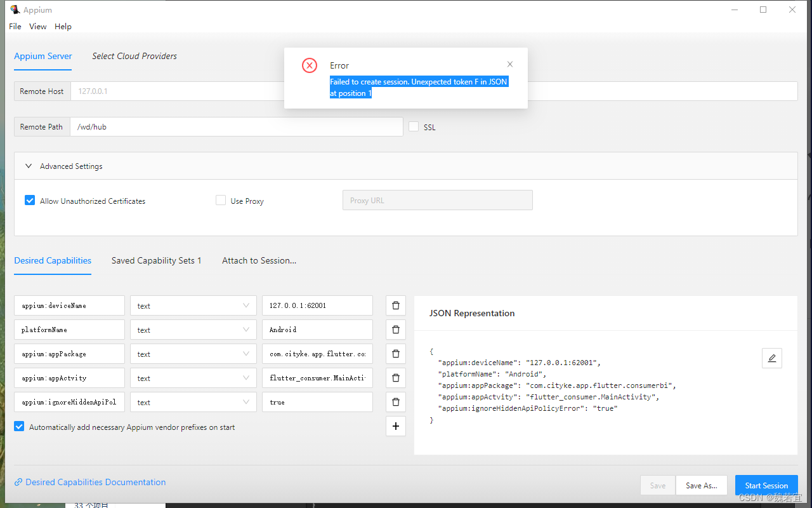This screenshot has width=812, height=508.
Task: Switch to Select Cloud Providers tab
Action: pyautogui.click(x=134, y=56)
